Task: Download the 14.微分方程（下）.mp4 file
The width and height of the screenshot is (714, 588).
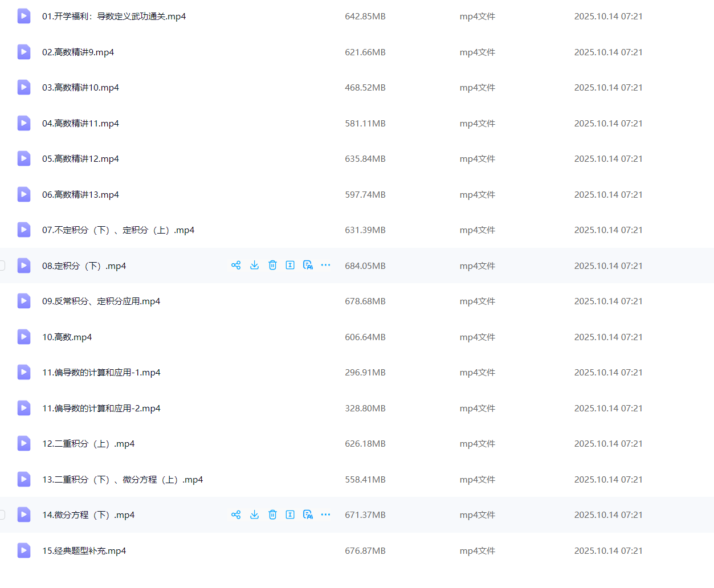Action: coord(255,515)
